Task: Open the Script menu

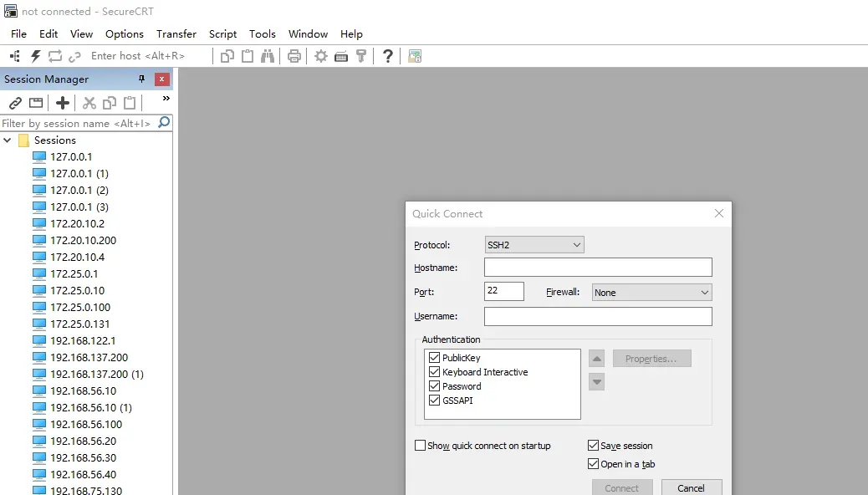Action: tap(222, 33)
